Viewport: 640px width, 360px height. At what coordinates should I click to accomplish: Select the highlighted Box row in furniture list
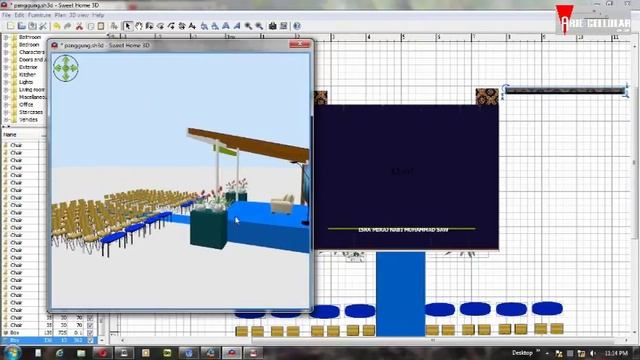49,340
